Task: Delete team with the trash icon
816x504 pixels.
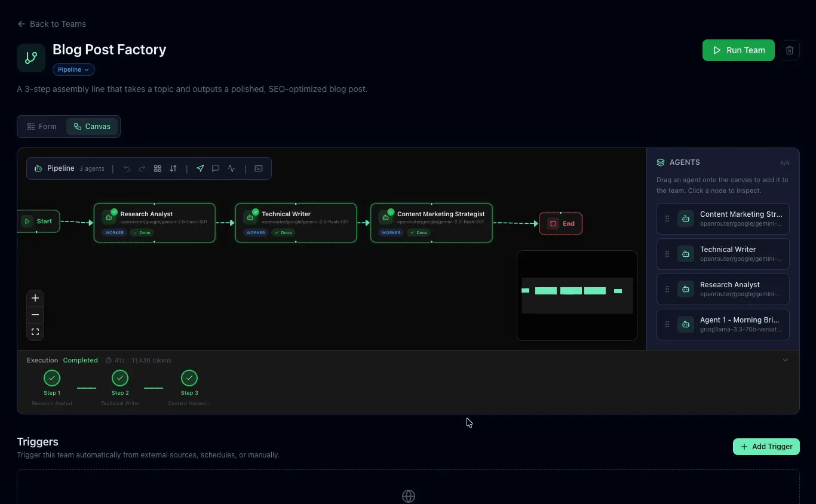Action: click(790, 50)
